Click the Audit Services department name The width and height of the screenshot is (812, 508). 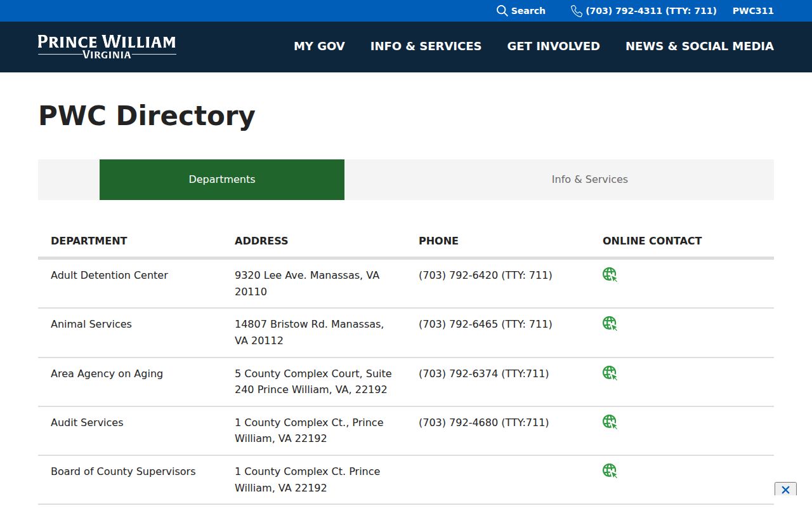coord(87,422)
